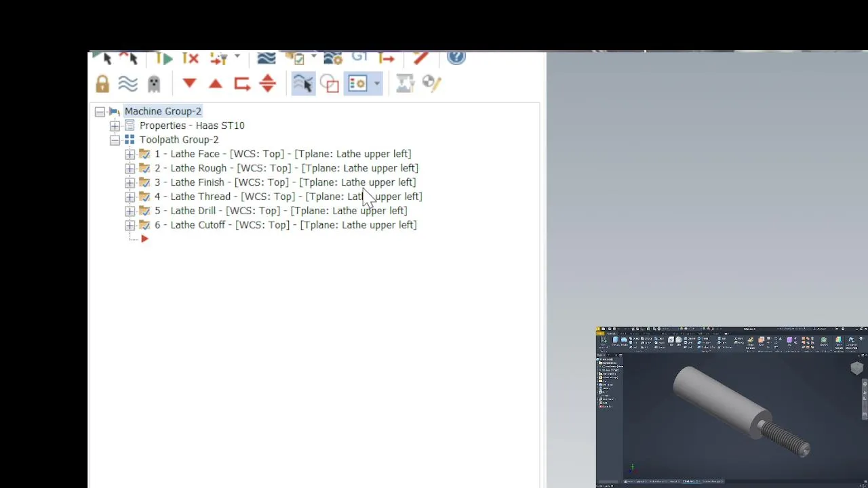Position insert arrow after the selected operation
The width and height of the screenshot is (868, 488).
coord(242,84)
